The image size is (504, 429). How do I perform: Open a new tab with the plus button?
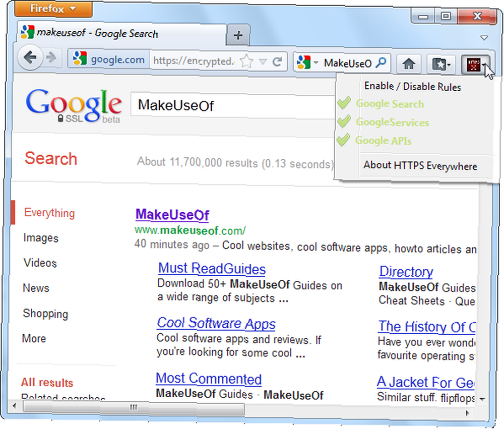coord(238,35)
